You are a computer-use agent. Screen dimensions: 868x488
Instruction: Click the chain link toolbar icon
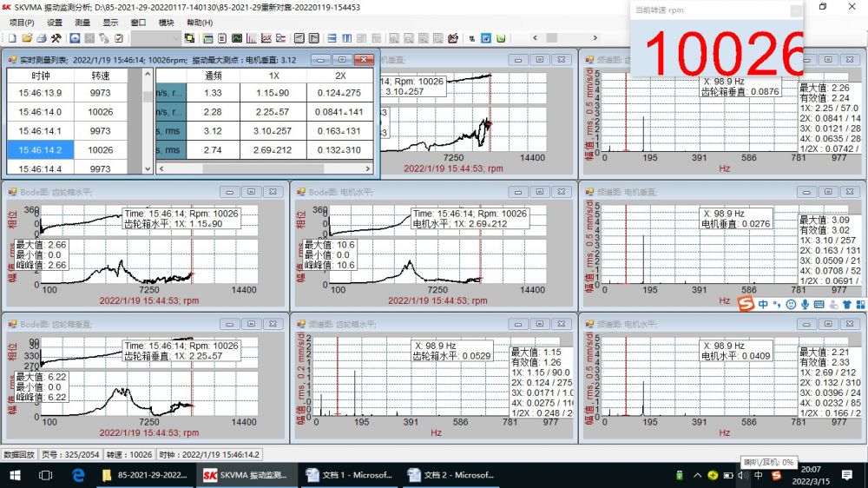pyautogui.click(x=104, y=38)
